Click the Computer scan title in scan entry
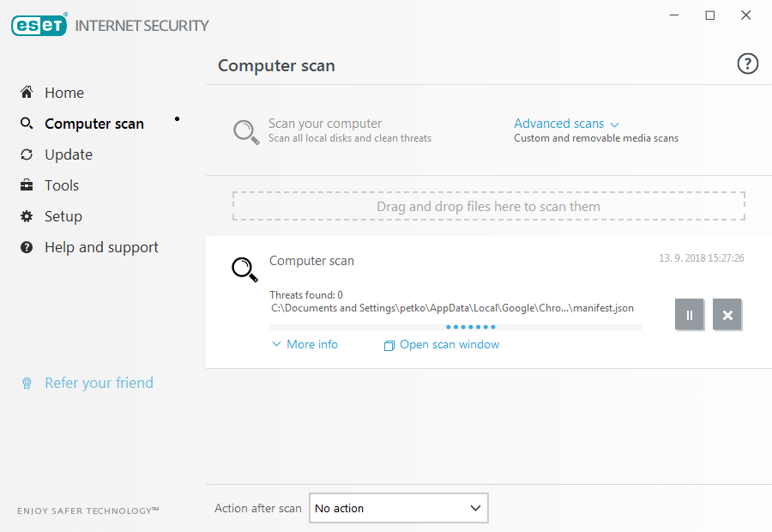The height and width of the screenshot is (532, 772). pyautogui.click(x=311, y=261)
